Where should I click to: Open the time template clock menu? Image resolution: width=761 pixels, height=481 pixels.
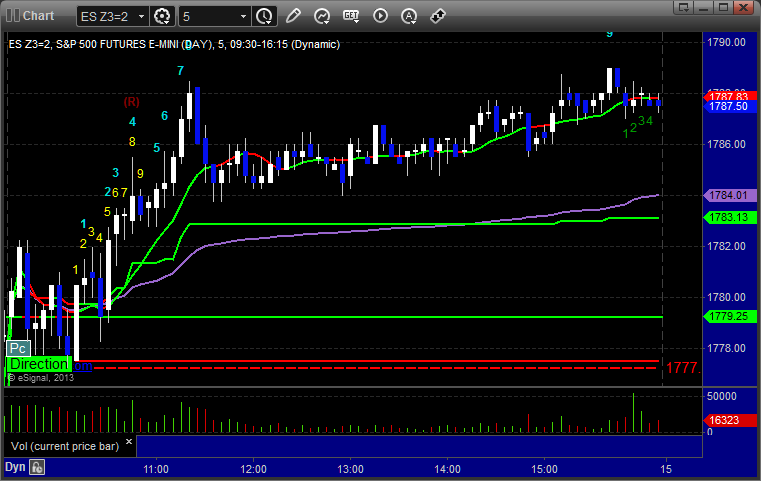point(265,16)
